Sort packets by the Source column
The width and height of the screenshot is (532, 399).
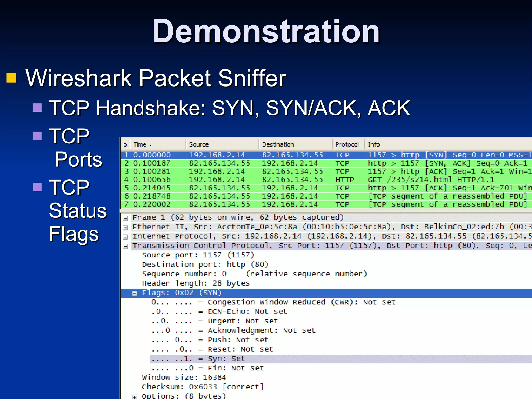pyautogui.click(x=222, y=144)
